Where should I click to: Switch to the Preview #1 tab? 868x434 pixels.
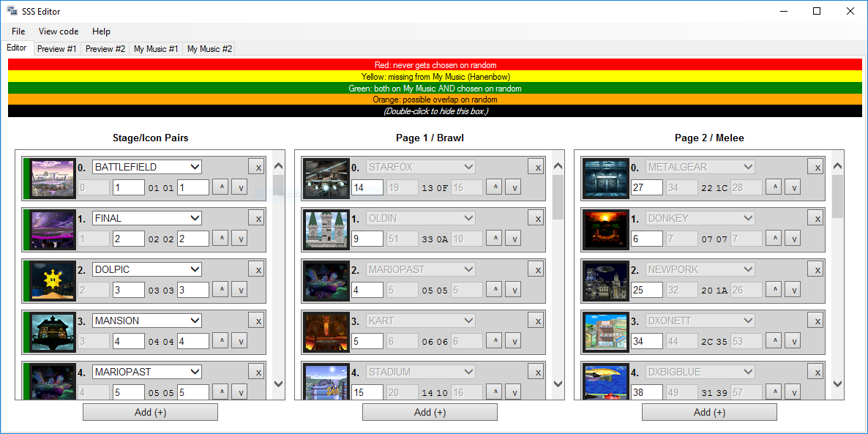57,49
